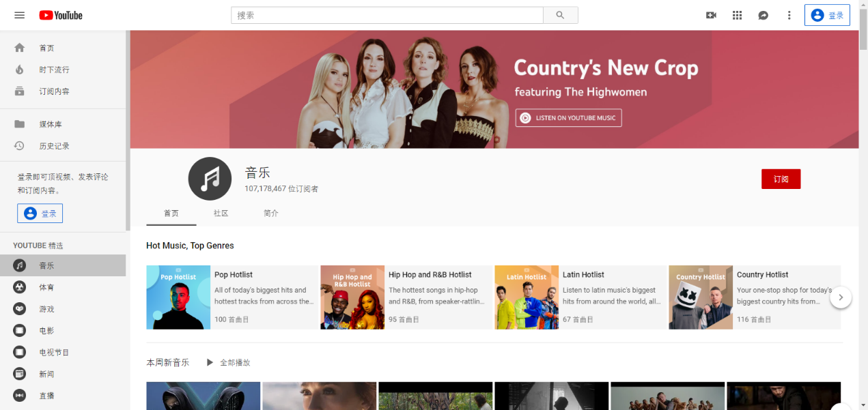The image size is (868, 410).
Task: Click the Hot Music, Top Genres heading
Action: (x=190, y=246)
